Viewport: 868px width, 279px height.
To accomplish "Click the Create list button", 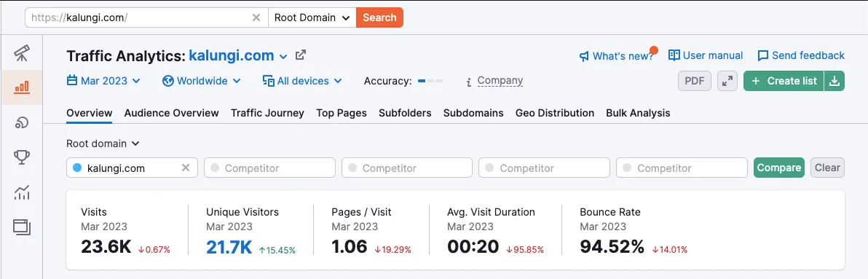I will click(784, 81).
